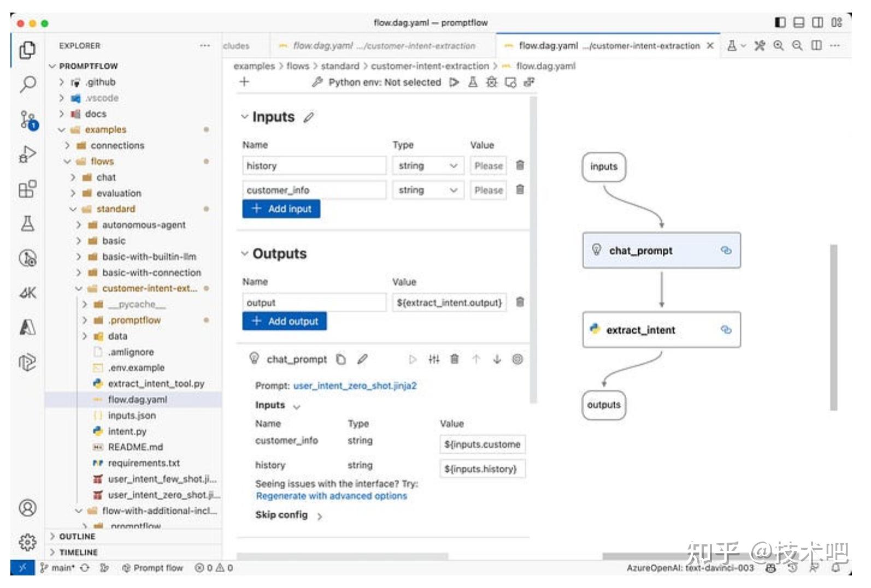Switch to the italic flow.dag.yaml preview tab
Image resolution: width=871 pixels, height=588 pixels.
pos(377,46)
